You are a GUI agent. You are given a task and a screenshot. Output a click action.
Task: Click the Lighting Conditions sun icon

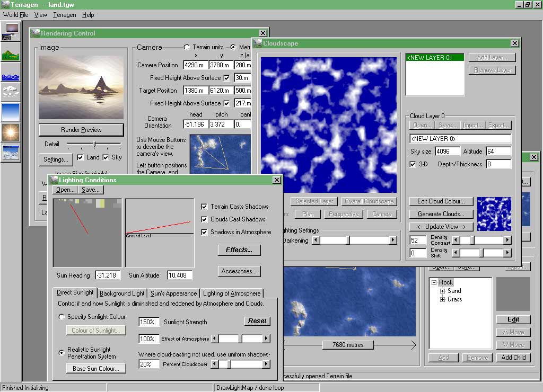(x=11, y=132)
